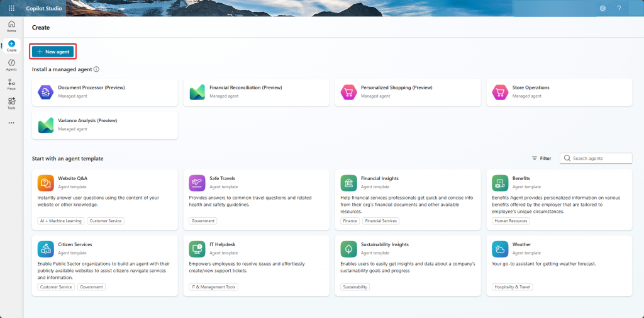
Task: Select the Safe Travels template title
Action: click(222, 179)
